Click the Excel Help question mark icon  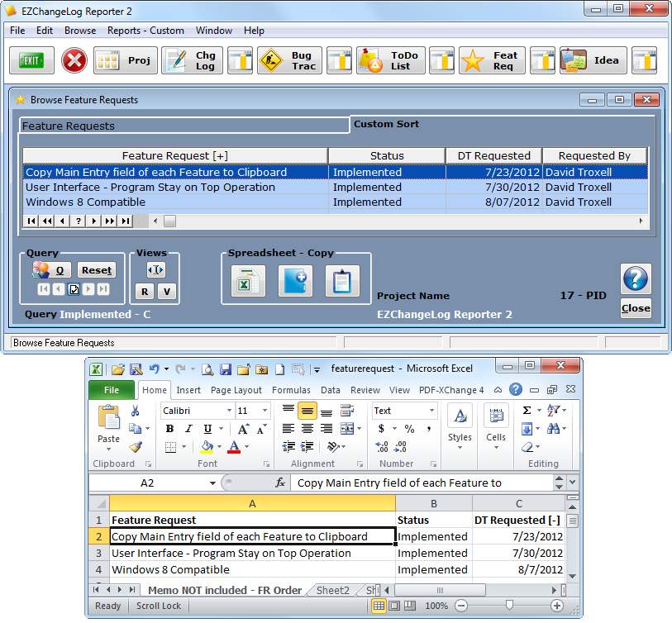[x=516, y=389]
